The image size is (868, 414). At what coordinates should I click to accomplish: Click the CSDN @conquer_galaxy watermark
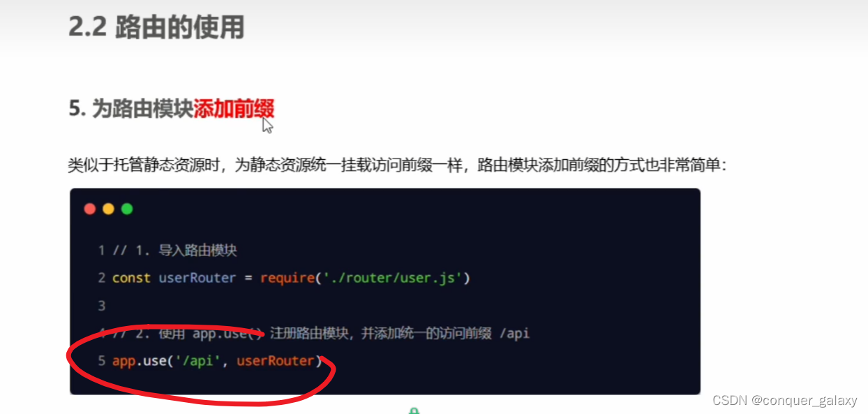(x=784, y=400)
